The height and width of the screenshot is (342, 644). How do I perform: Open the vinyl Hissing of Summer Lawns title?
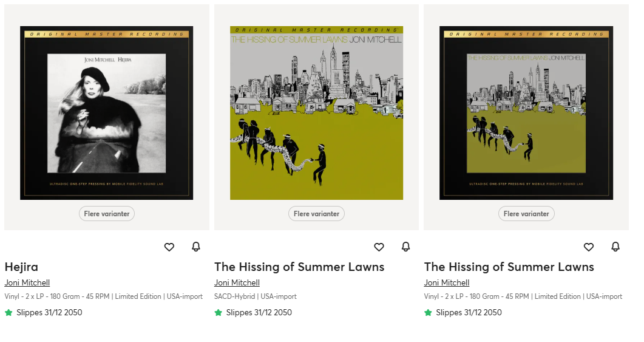pos(509,267)
